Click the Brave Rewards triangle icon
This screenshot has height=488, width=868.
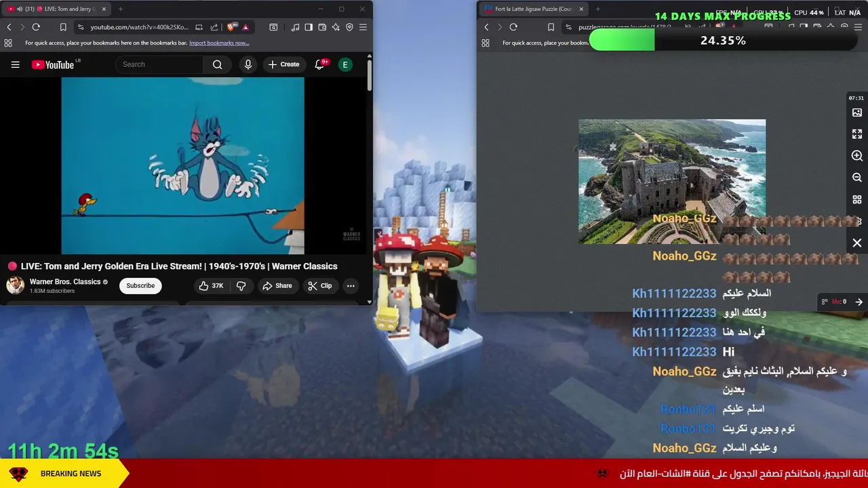[x=245, y=27]
